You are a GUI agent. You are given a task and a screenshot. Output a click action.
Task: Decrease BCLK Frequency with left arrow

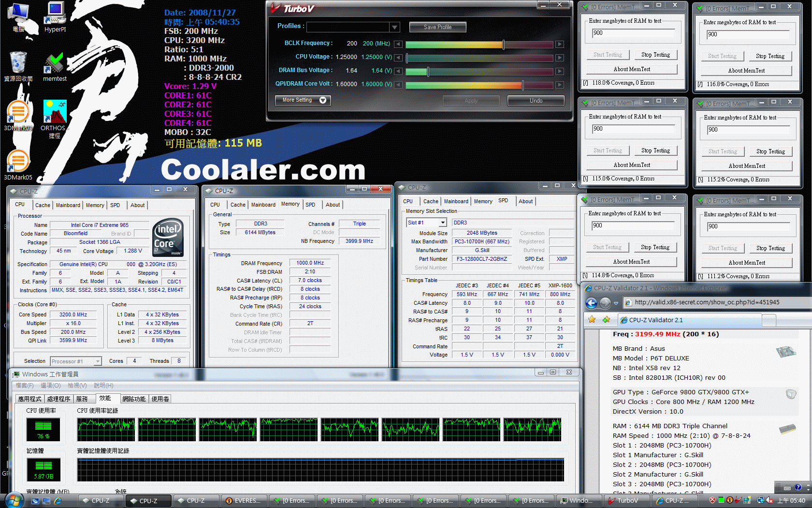click(398, 44)
